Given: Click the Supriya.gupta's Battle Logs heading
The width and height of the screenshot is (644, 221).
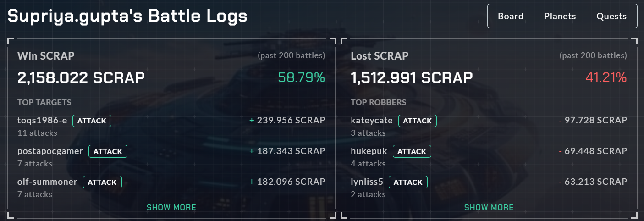Looking at the screenshot, I should click(127, 16).
